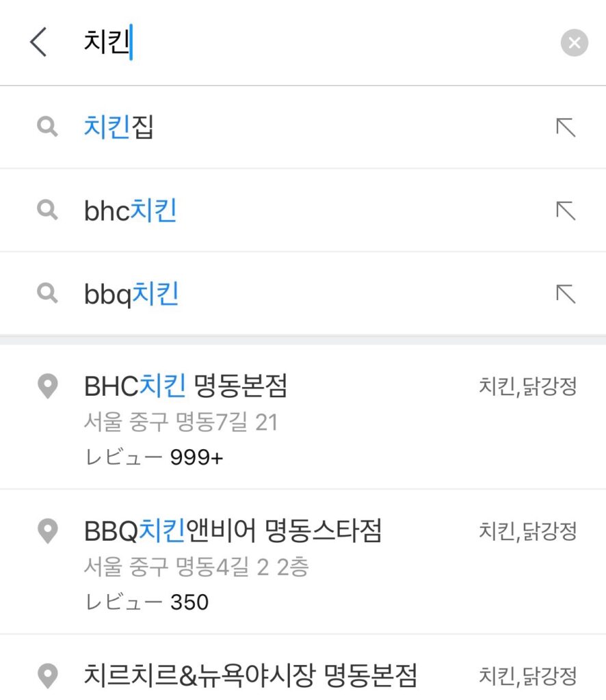Image resolution: width=606 pixels, height=700 pixels.
Task: Click the 서울 중구 명동7길 21 address
Action: point(181,422)
